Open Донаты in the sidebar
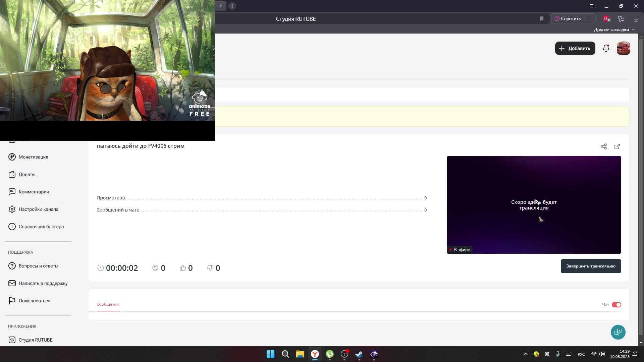 (x=27, y=174)
